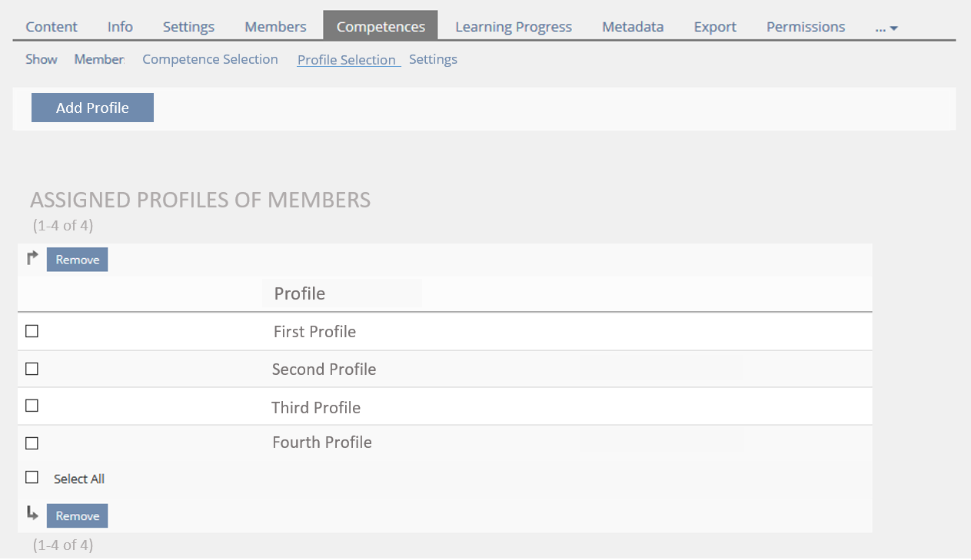Go to the Learning Progress tab
Screen dimensions: 971x560
pyautogui.click(x=513, y=27)
